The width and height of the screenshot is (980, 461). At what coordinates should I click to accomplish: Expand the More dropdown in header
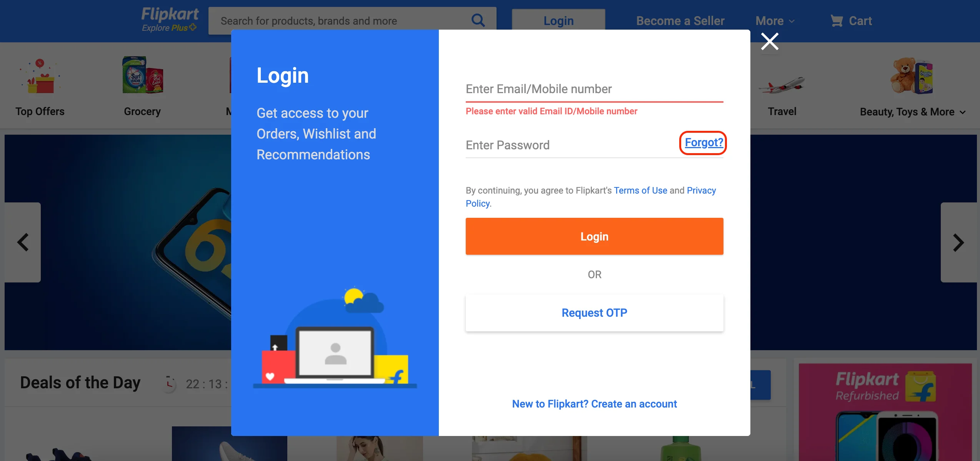click(x=775, y=21)
